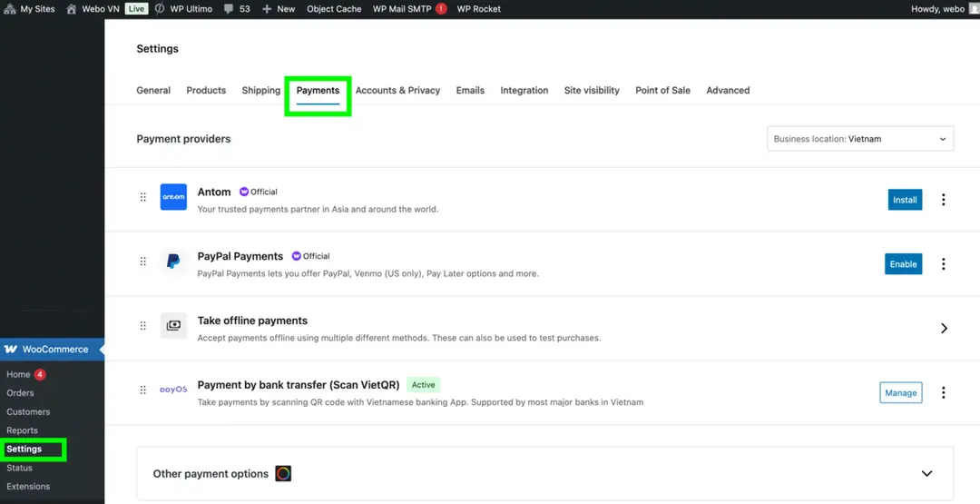Go to the Integration tab
The width and height of the screenshot is (980, 504).
524,90
